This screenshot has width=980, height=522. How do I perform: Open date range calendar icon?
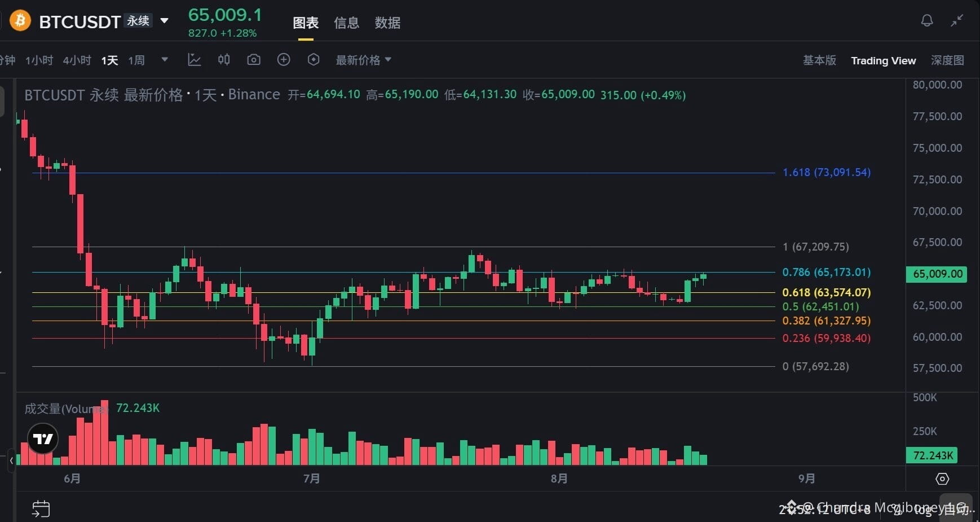coord(41,509)
